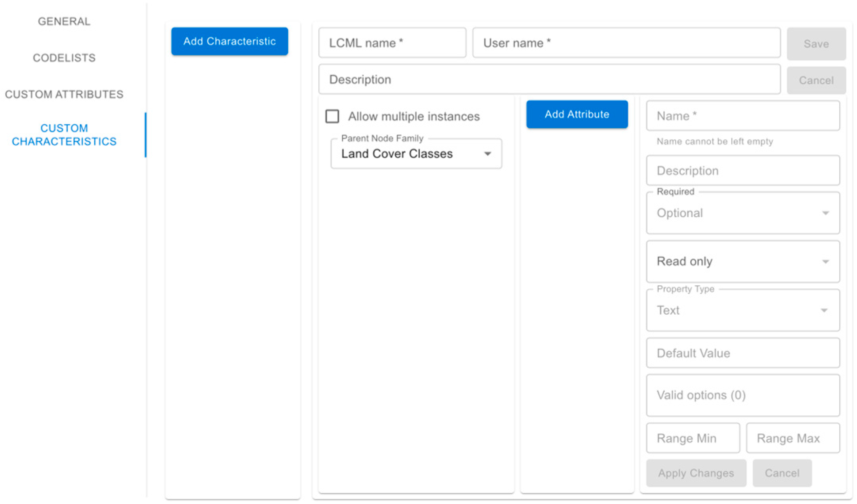Image resolution: width=857 pixels, height=504 pixels.
Task: Expand the Property Type dropdown
Action: (742, 310)
